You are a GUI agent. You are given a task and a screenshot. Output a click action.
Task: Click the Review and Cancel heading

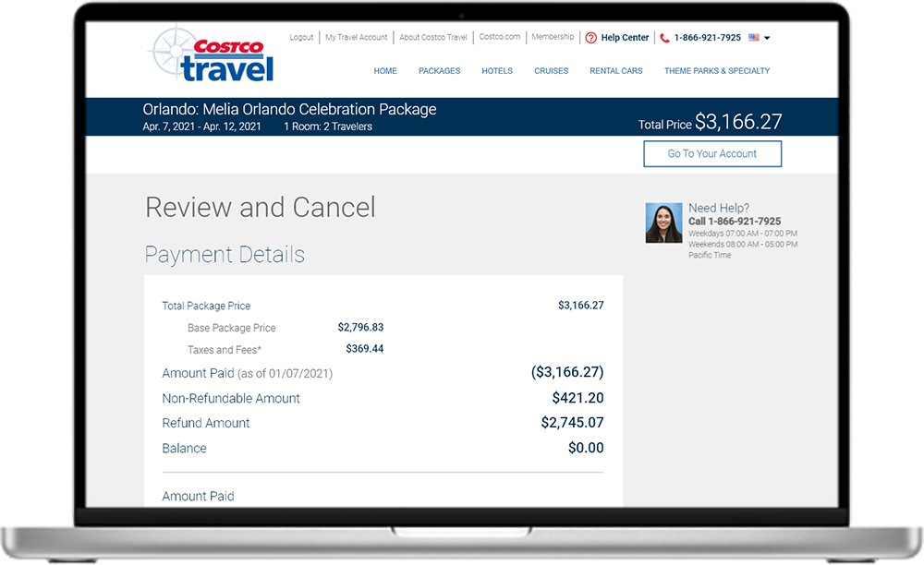coord(260,207)
